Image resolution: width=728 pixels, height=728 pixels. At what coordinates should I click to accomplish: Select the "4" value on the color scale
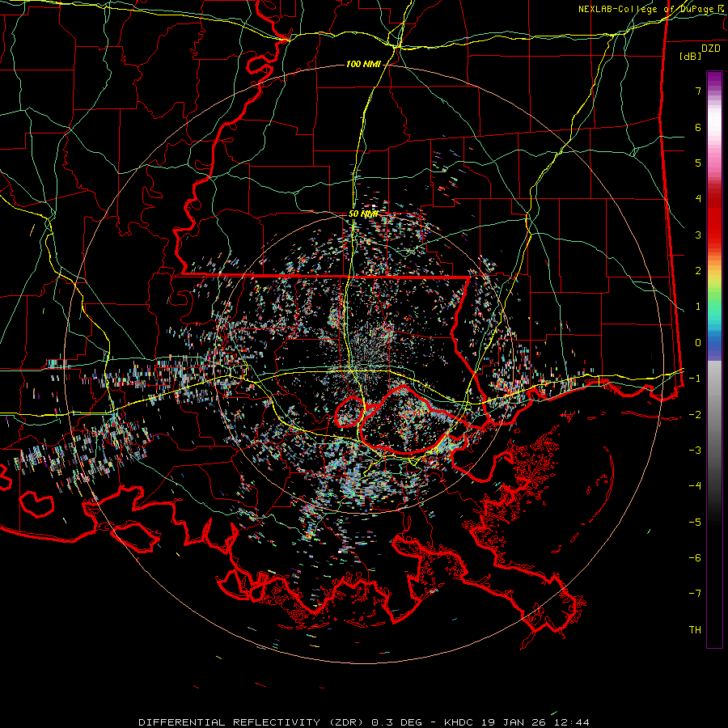698,199
